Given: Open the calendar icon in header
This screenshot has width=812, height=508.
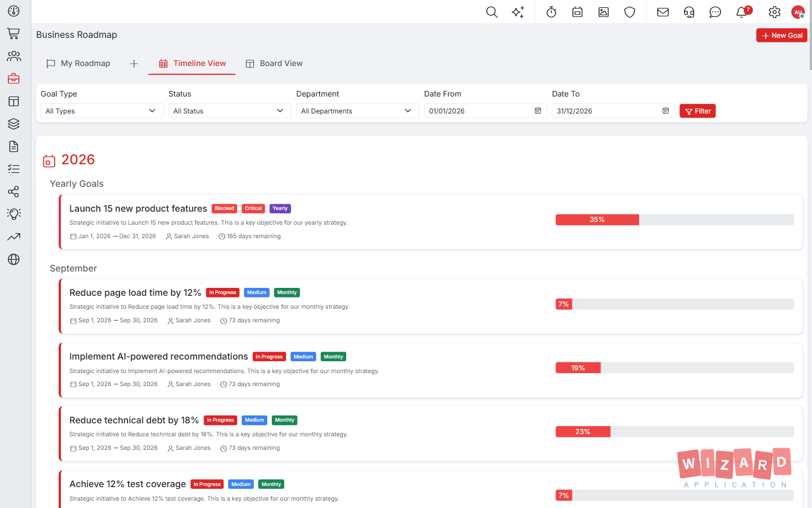Looking at the screenshot, I should point(577,12).
